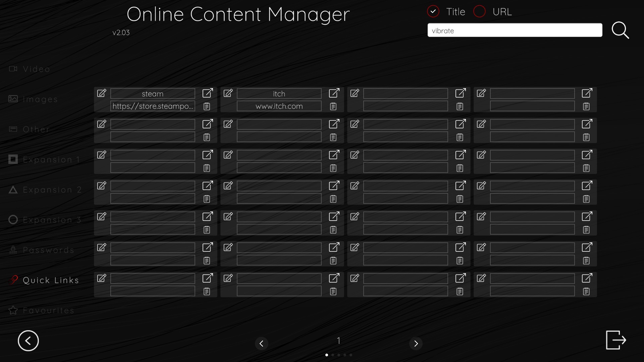Toggle search mode to URL instead of Title

480,11
